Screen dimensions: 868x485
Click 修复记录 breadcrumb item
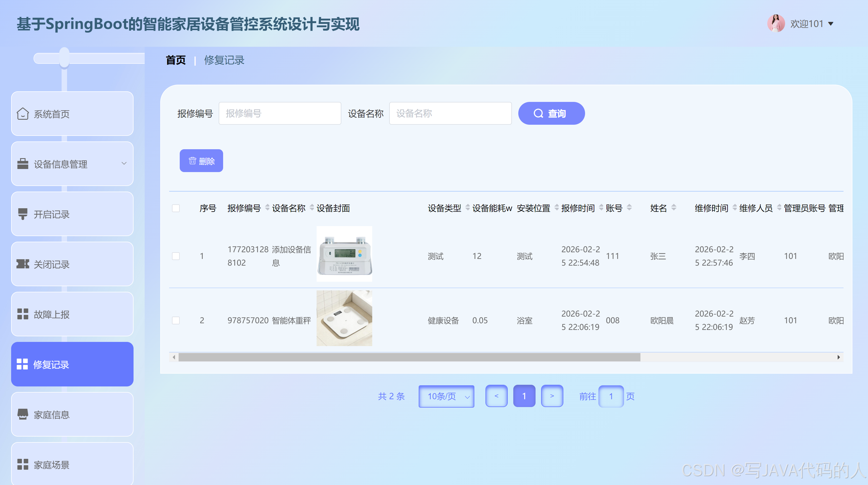click(224, 60)
